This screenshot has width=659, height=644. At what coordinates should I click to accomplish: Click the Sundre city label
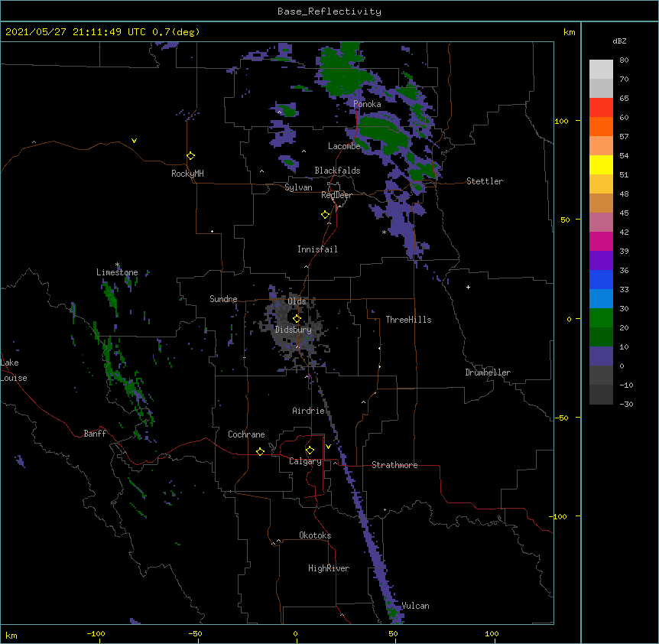coord(223,299)
